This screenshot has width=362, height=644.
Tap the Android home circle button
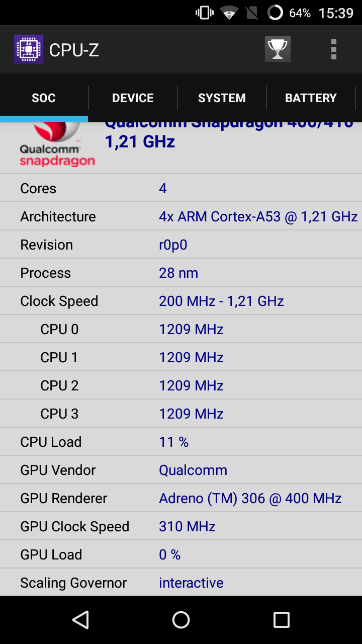[181, 620]
